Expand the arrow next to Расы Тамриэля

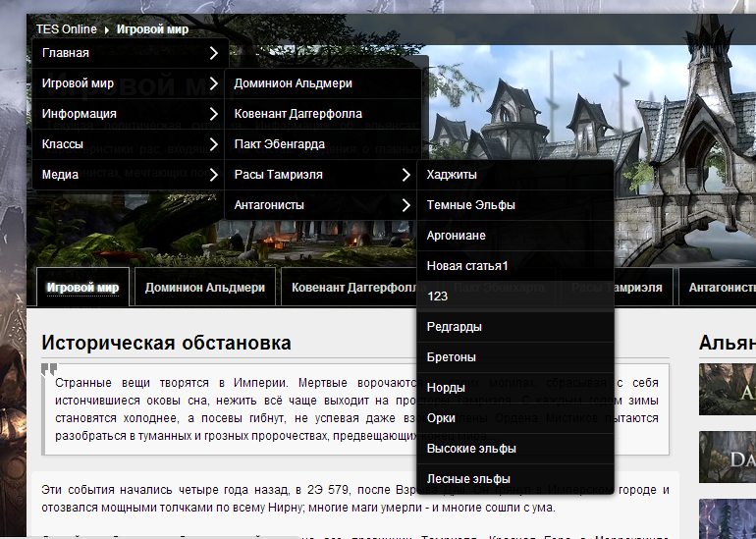[405, 175]
